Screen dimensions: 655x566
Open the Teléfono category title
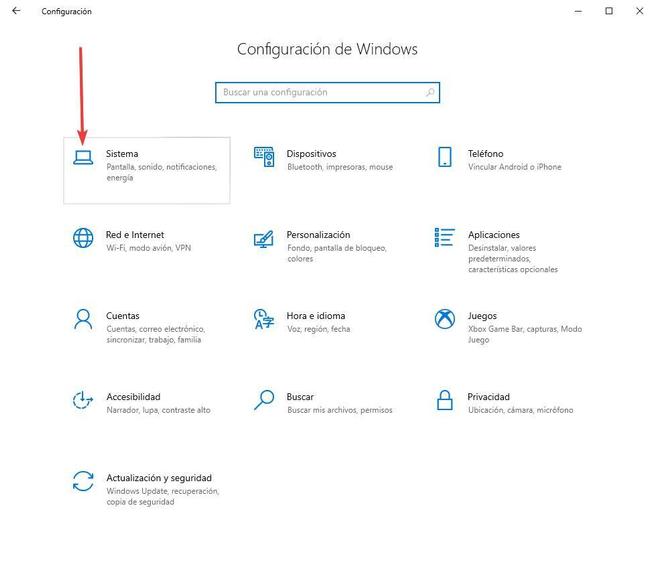pos(485,154)
